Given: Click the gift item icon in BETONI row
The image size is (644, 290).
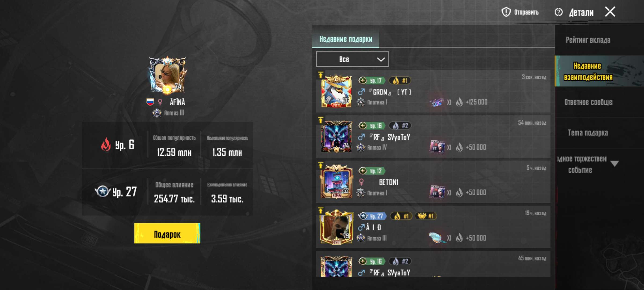Looking at the screenshot, I should pyautogui.click(x=437, y=192).
